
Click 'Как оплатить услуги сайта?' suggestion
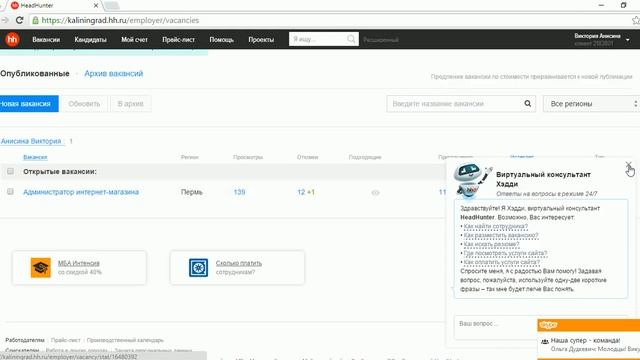502,262
